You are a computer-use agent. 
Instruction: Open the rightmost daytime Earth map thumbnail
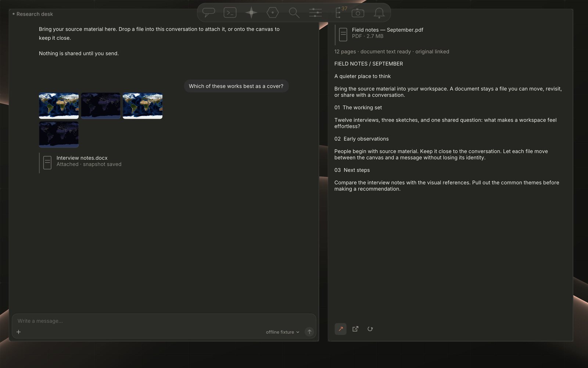coord(143,106)
